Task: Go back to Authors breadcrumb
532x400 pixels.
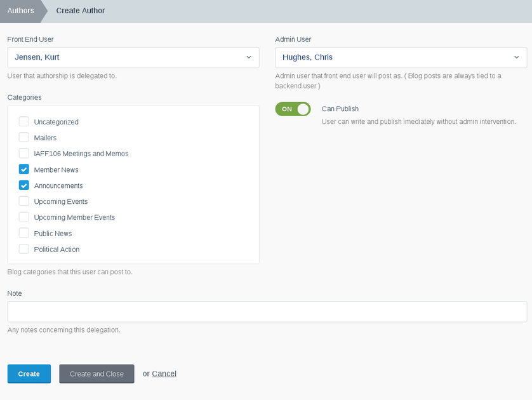Action: pos(21,11)
